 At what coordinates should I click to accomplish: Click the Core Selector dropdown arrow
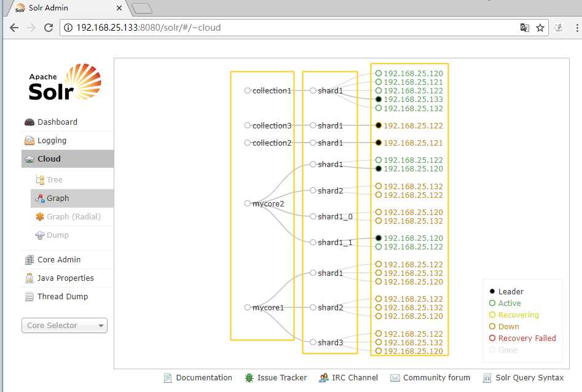pos(101,326)
